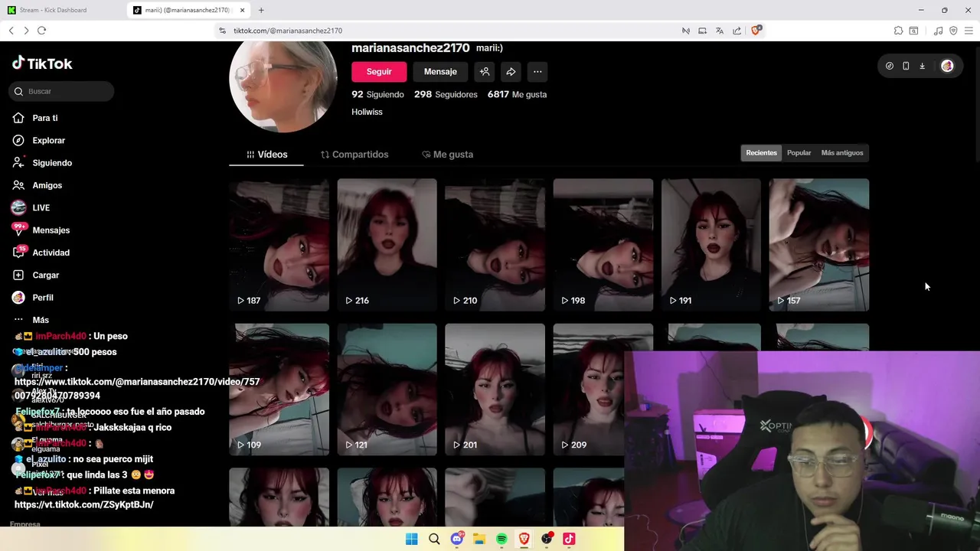The image size is (980, 551).
Task: Open the video with 216 views
Action: pyautogui.click(x=387, y=245)
